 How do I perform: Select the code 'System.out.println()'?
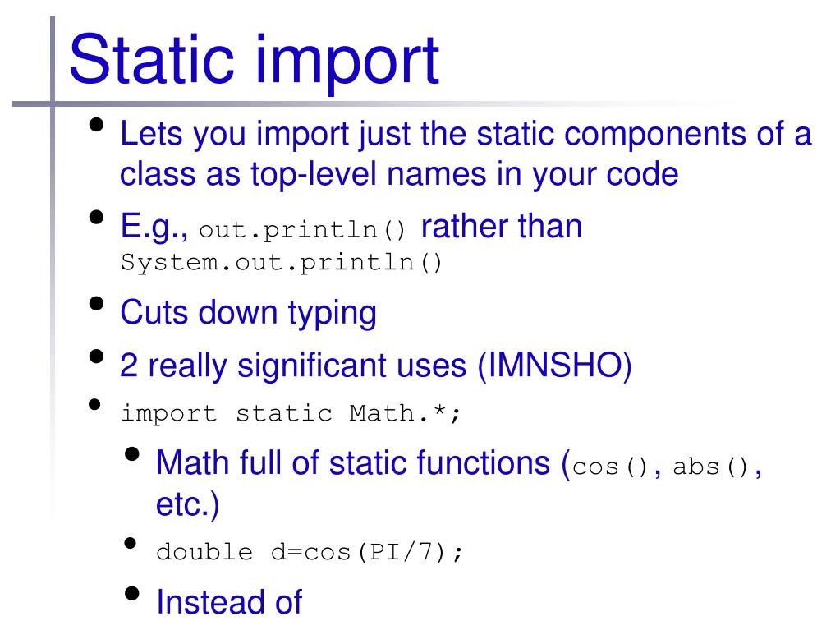(282, 263)
